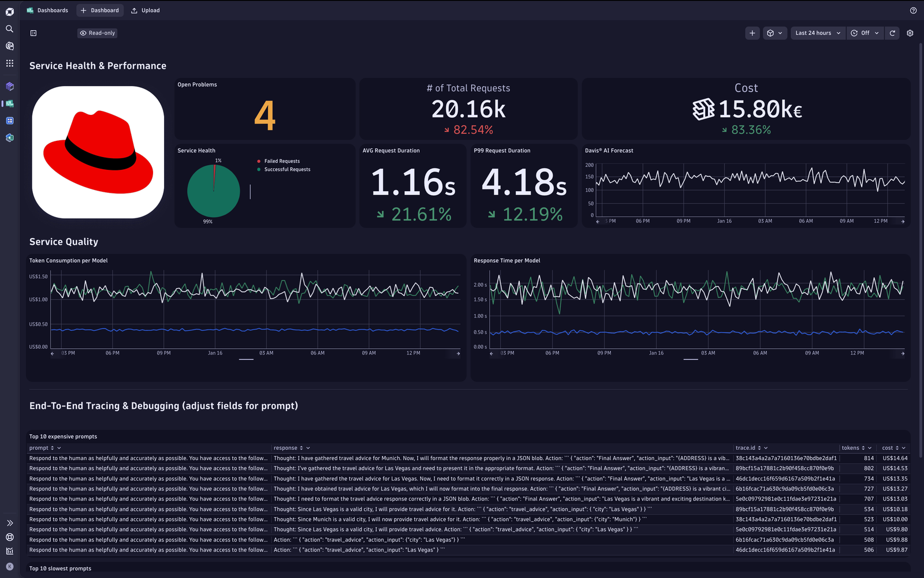This screenshot has width=924, height=578.
Task: Toggle the Successful Requests legend entry
Action: [284, 169]
